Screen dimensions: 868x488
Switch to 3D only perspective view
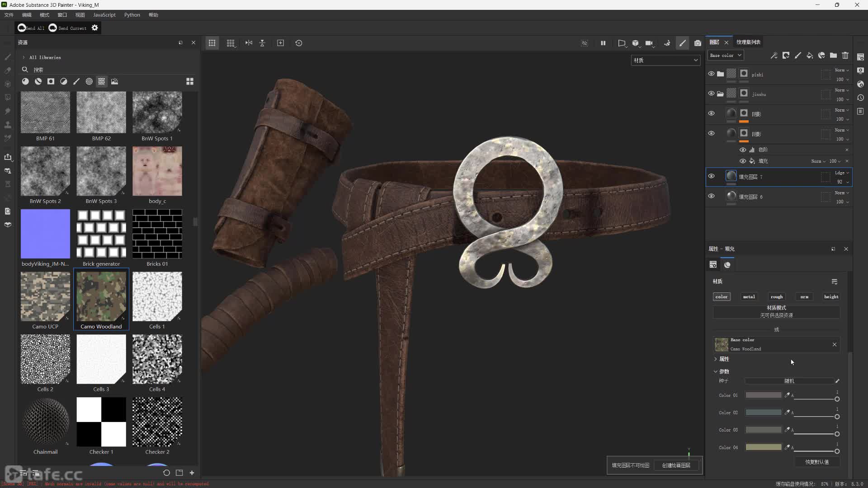635,43
